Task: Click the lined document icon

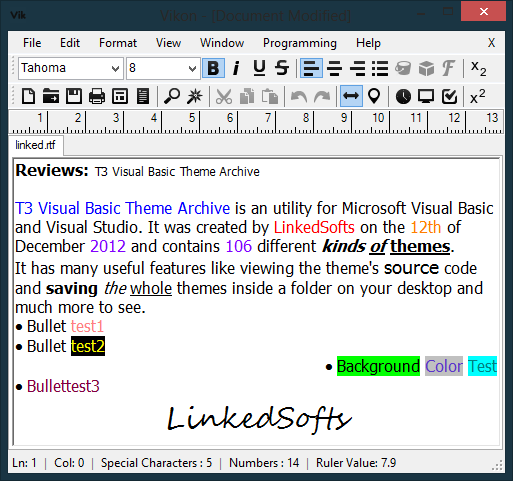Action: (x=143, y=96)
